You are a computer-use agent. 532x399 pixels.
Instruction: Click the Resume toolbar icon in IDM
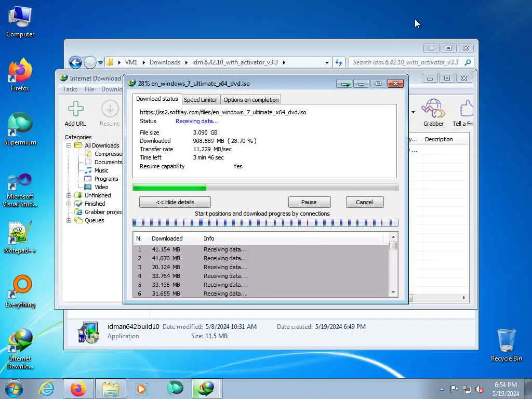click(x=110, y=114)
